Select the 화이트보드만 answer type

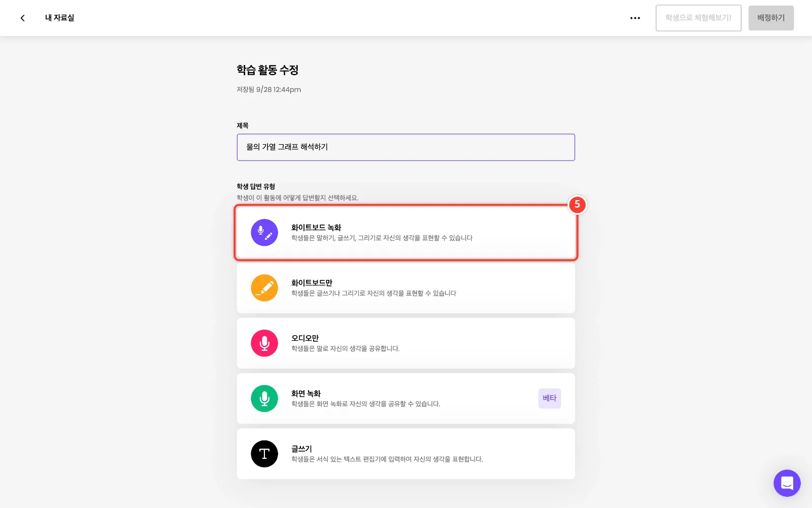click(x=406, y=288)
